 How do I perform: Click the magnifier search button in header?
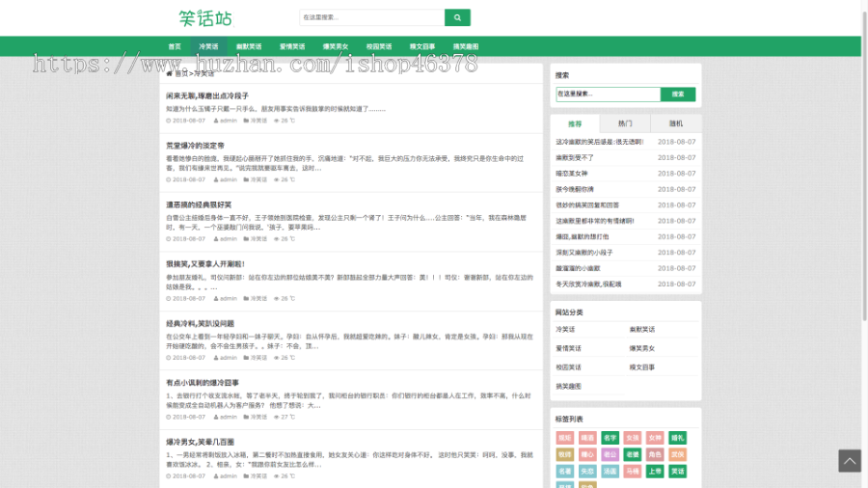click(x=457, y=17)
